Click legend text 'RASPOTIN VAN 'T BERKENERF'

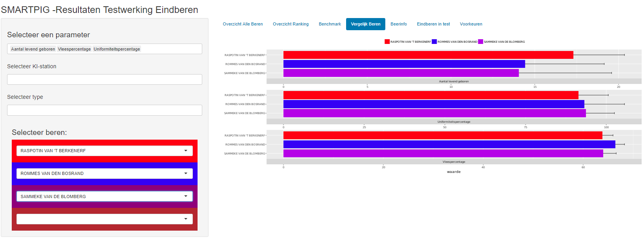click(410, 42)
